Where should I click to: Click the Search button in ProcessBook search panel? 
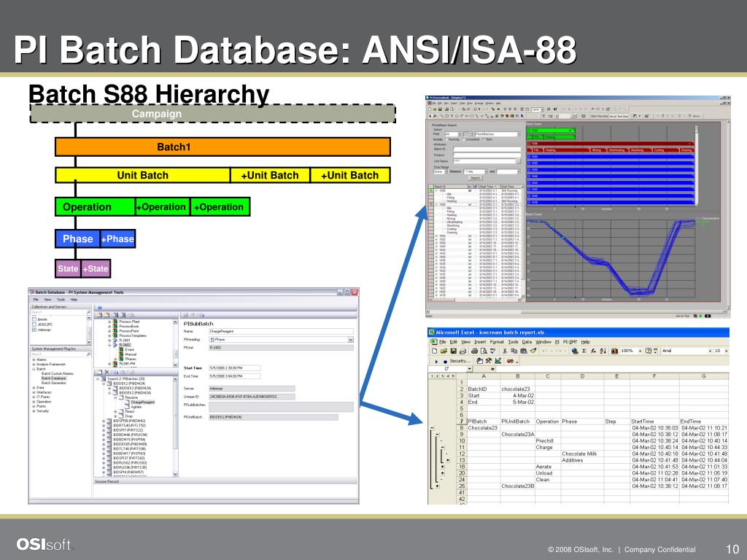pos(476,178)
